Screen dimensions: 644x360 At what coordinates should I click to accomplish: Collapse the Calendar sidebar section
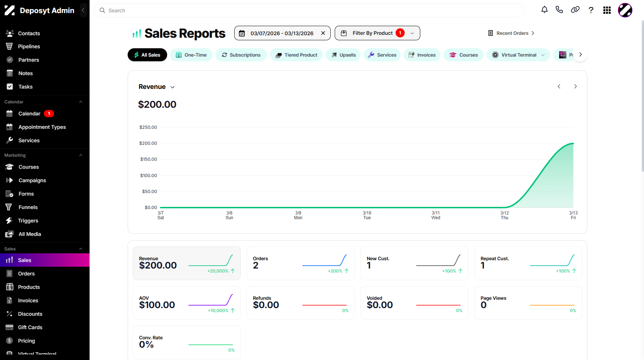pyautogui.click(x=81, y=102)
